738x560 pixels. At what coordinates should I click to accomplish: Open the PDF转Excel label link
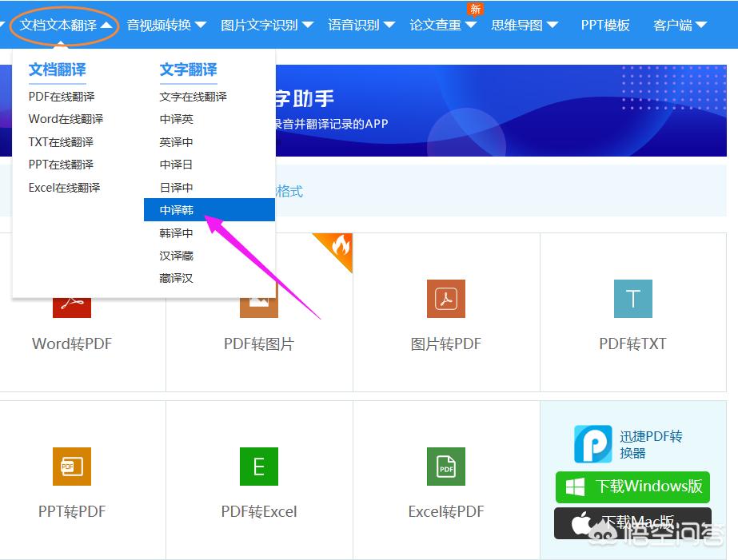click(x=259, y=511)
